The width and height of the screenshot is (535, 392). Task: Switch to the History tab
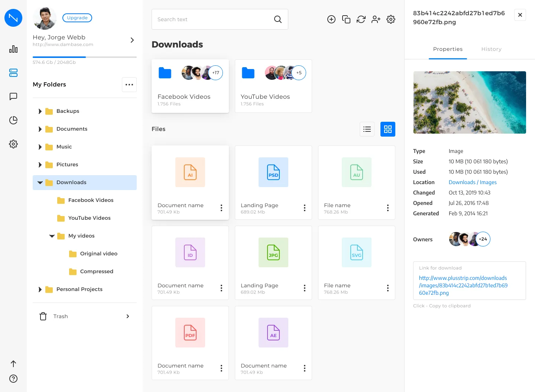[491, 49]
